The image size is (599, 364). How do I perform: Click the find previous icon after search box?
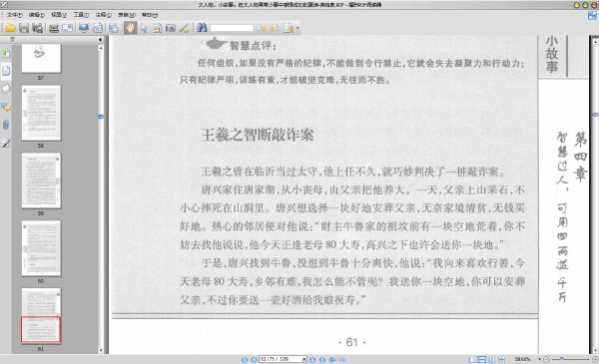click(x=262, y=28)
